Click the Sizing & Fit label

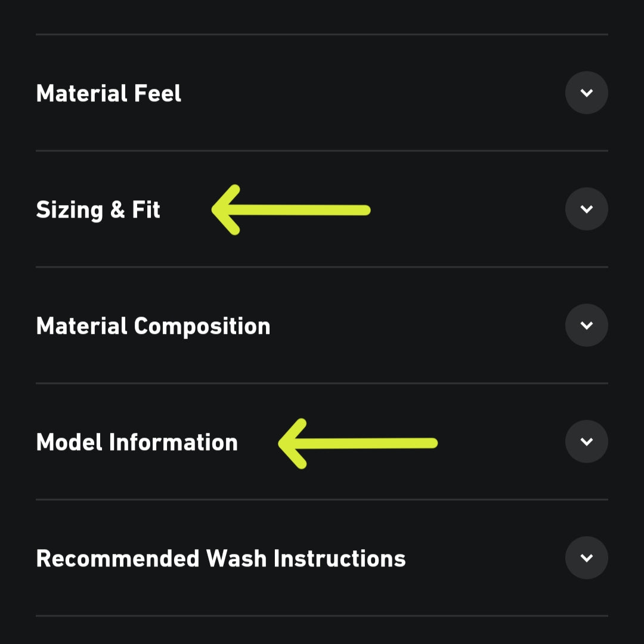pos(98,210)
